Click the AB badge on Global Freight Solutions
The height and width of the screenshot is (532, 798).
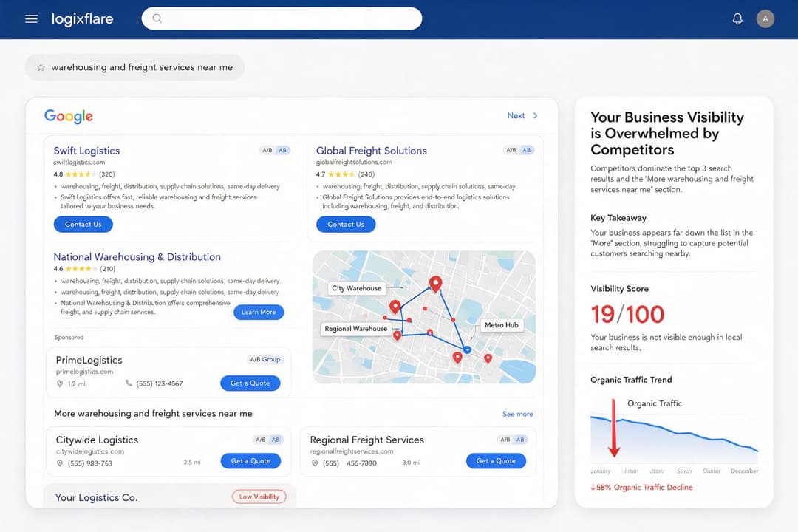(527, 150)
